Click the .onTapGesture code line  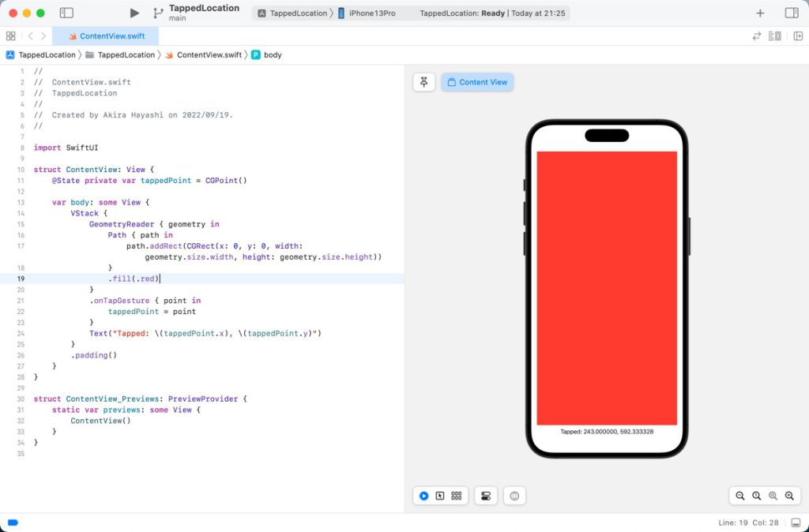[x=145, y=301]
